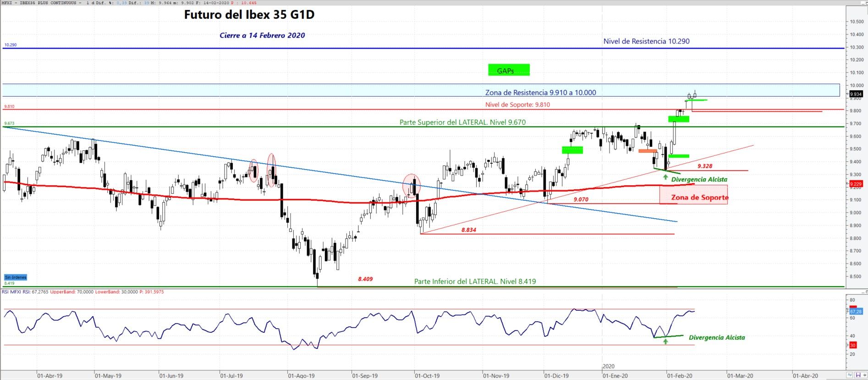Click the '01-Abr-20' date on the time axis
This screenshot has height=380, width=868.
(806, 376)
